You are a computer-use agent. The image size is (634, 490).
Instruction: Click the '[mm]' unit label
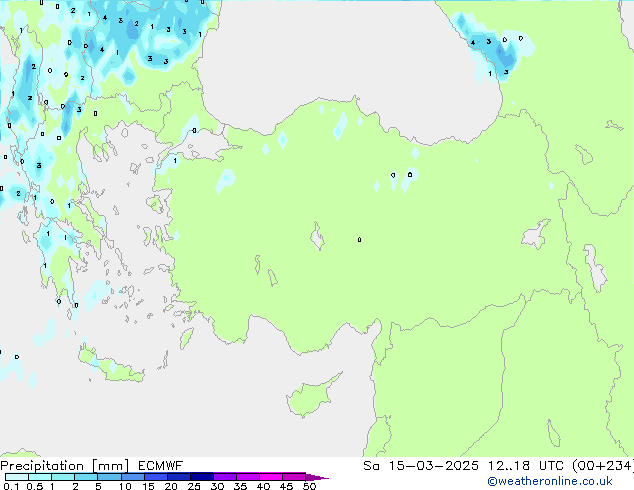tap(110, 466)
